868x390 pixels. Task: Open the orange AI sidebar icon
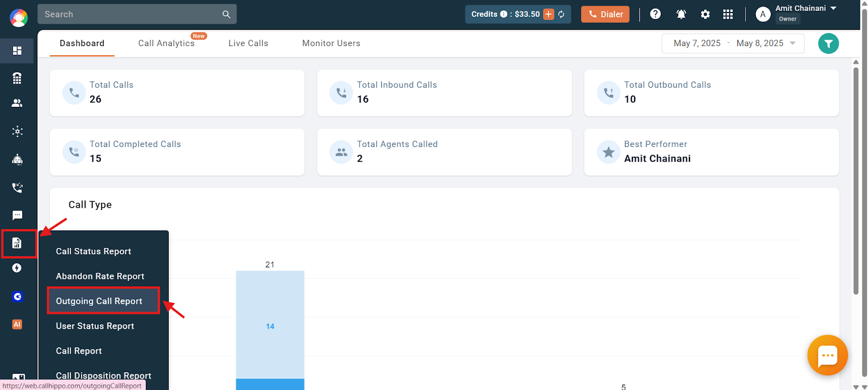coord(17,324)
